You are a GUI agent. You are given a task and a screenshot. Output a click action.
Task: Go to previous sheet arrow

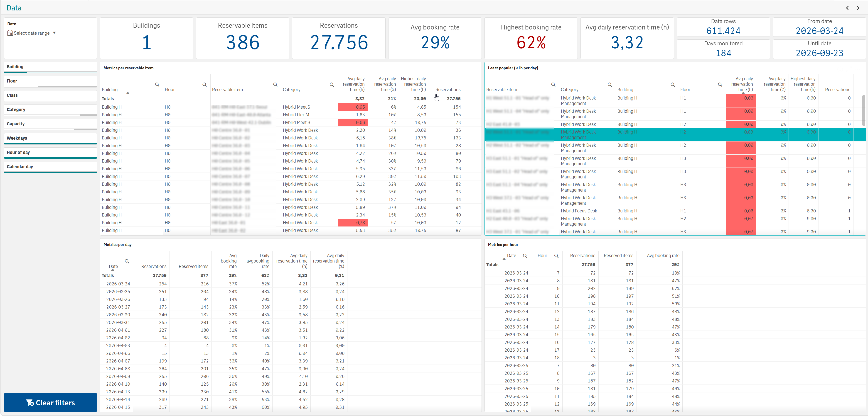click(x=847, y=8)
